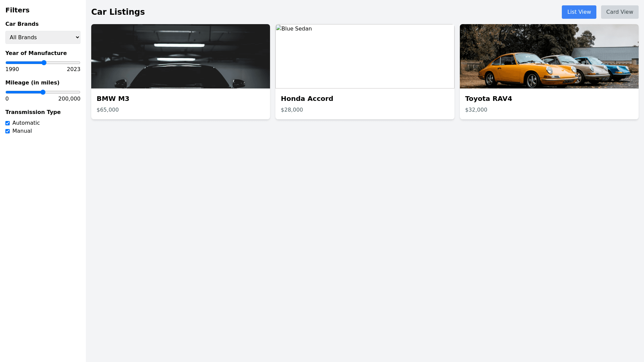Viewport: 644px width, 362px height.
Task: Click the $28,000 price on the Honda card
Action: coord(291,110)
